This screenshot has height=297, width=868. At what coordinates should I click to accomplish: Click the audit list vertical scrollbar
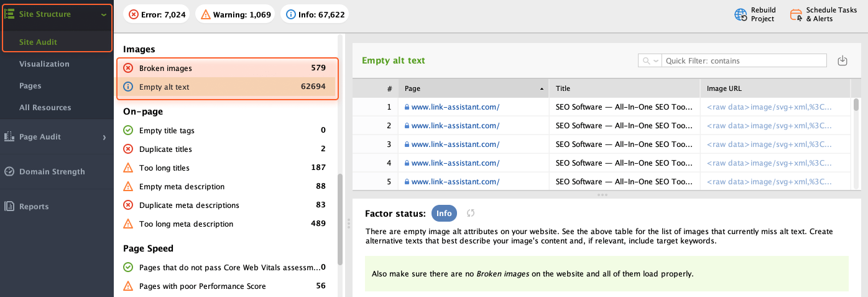tap(340, 219)
